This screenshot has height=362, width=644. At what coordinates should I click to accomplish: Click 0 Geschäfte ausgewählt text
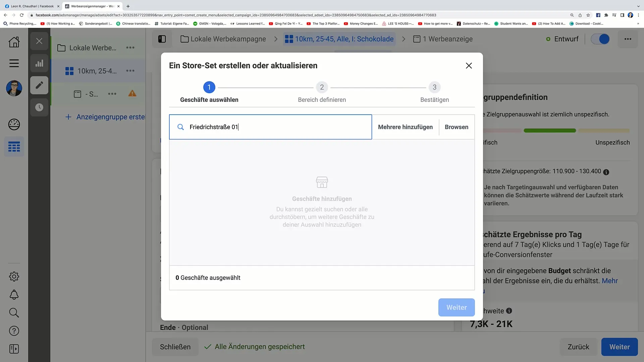[208, 278]
